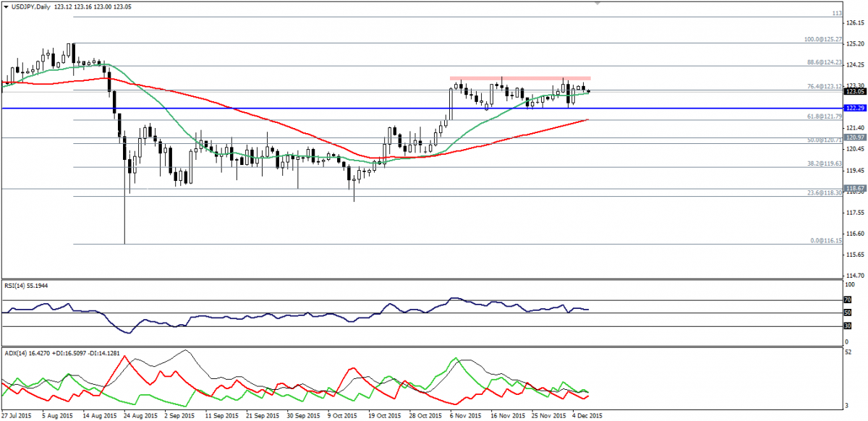This screenshot has height=421, width=868.
Task: Select the pink resistance rectangle
Action: click(x=519, y=77)
